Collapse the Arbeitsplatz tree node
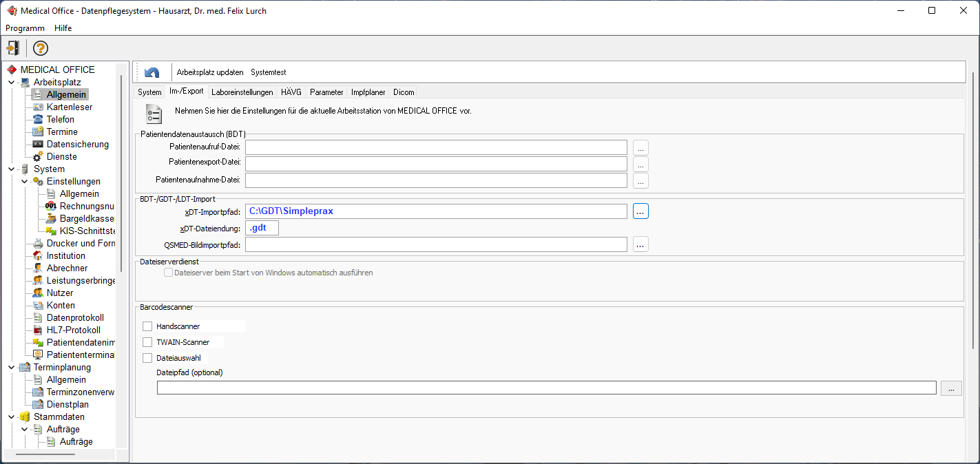Image resolution: width=980 pixels, height=464 pixels. (12, 82)
